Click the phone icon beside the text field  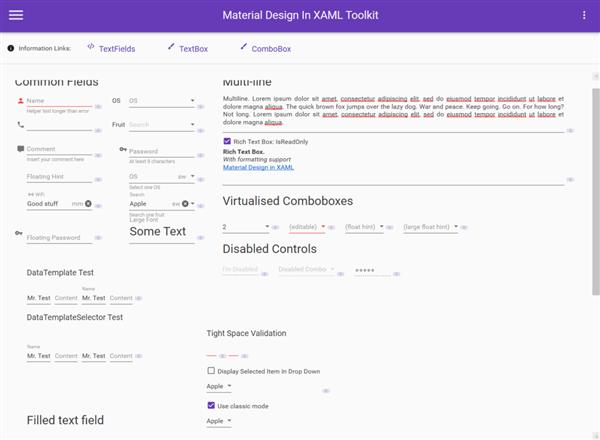coord(21,124)
